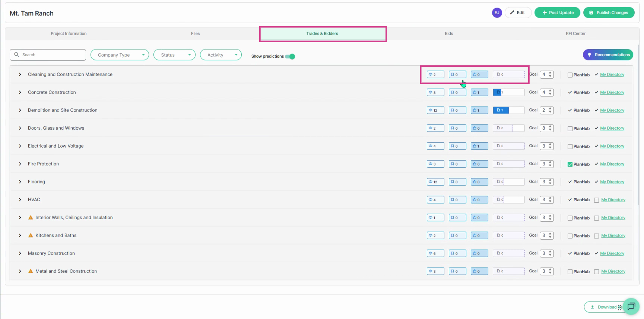
Task: Click the views badge in the HVAC row
Action: click(x=435, y=200)
